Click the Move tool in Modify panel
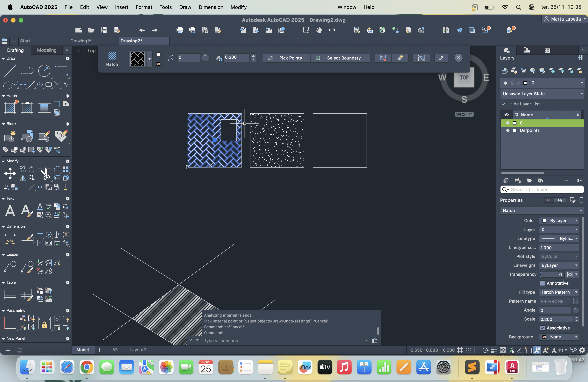 10,173
